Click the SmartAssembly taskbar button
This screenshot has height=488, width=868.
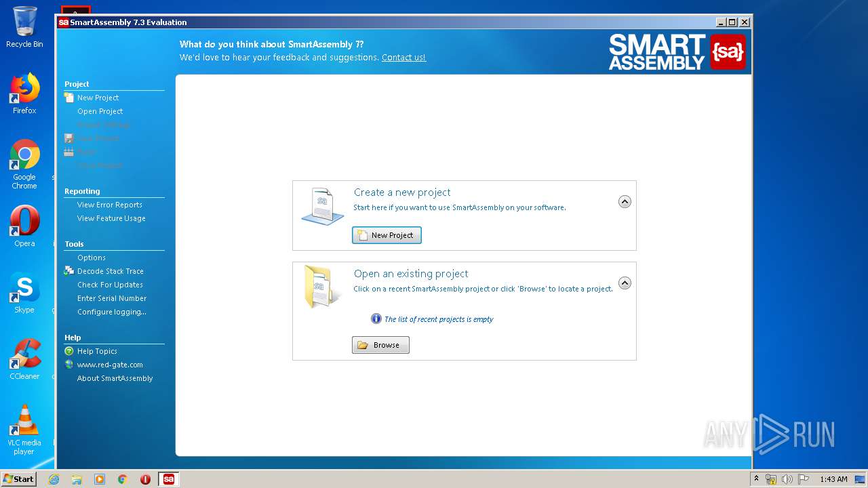[168, 479]
